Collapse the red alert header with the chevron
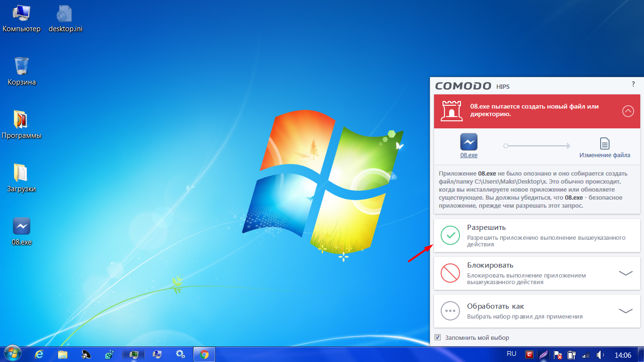Screen dimensions: 644x362 tap(628, 111)
